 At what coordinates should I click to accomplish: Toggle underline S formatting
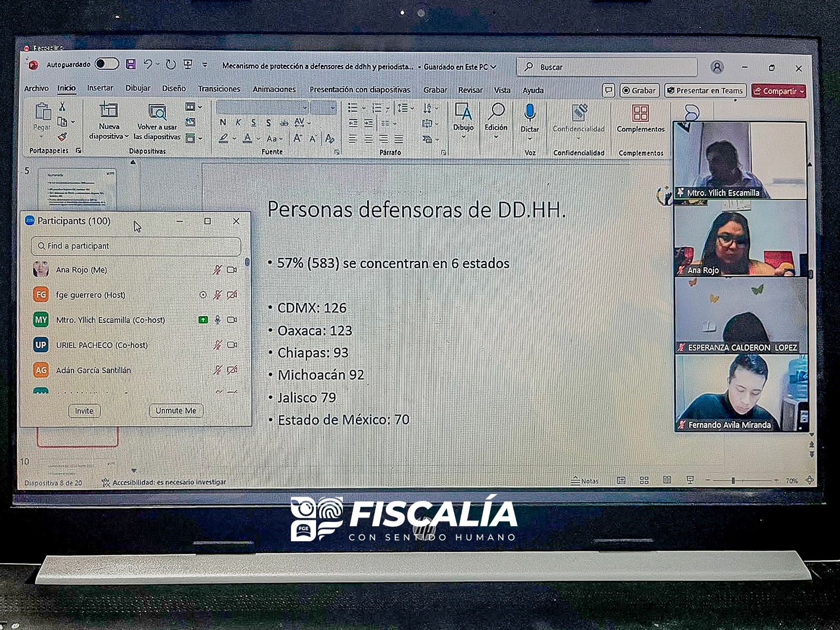[x=254, y=123]
